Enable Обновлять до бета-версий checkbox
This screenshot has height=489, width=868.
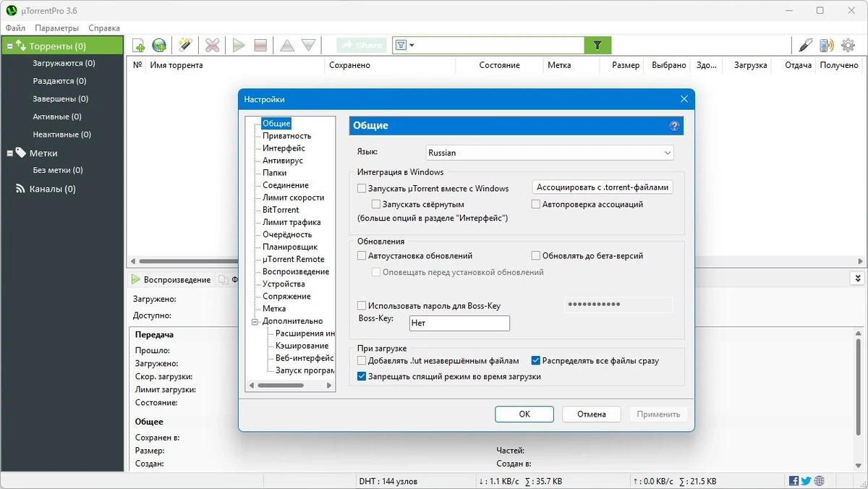click(x=536, y=255)
